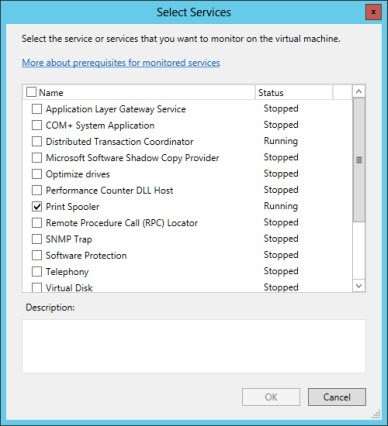This screenshot has width=388, height=426.
Task: Uncheck the Print Spooler checkbox
Action: click(x=37, y=207)
